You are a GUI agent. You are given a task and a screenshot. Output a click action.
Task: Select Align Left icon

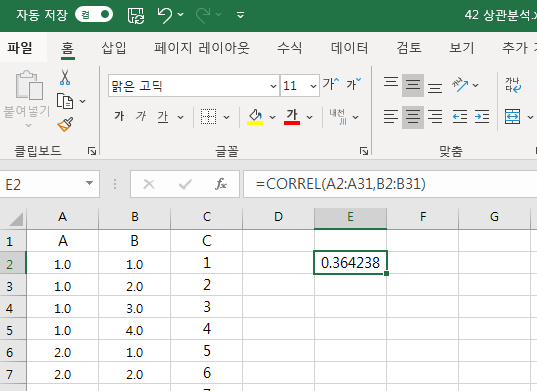click(x=391, y=117)
